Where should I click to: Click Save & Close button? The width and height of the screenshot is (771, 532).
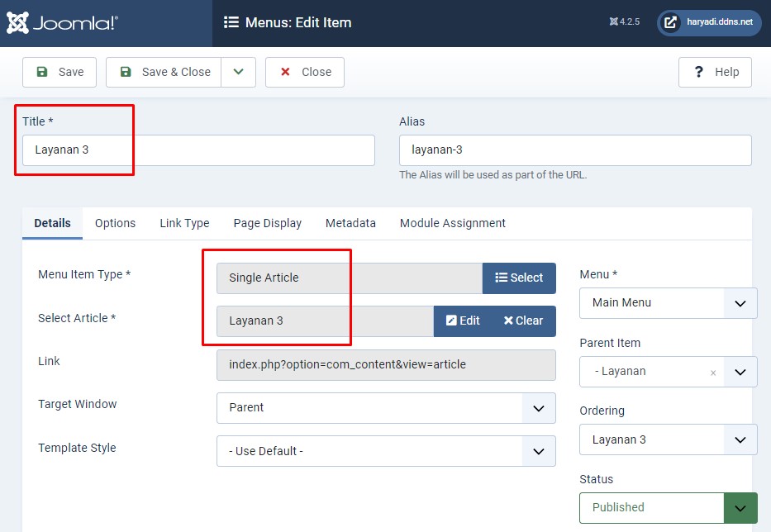pos(164,72)
